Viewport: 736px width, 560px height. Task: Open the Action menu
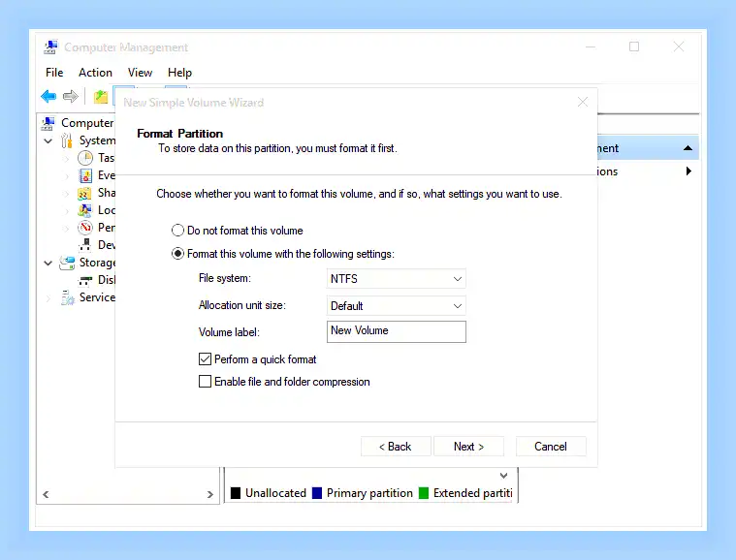pos(95,73)
